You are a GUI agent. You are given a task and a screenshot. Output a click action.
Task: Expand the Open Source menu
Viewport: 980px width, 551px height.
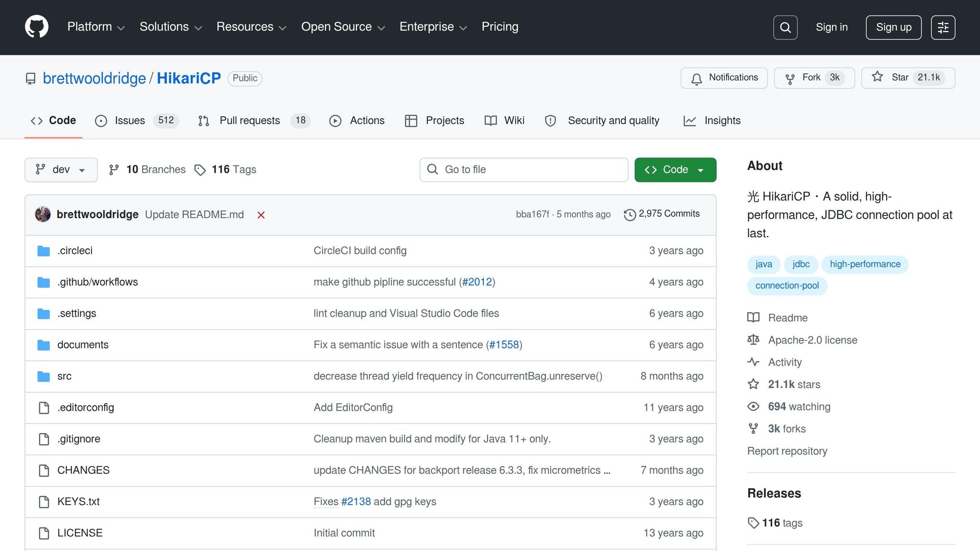pyautogui.click(x=343, y=27)
